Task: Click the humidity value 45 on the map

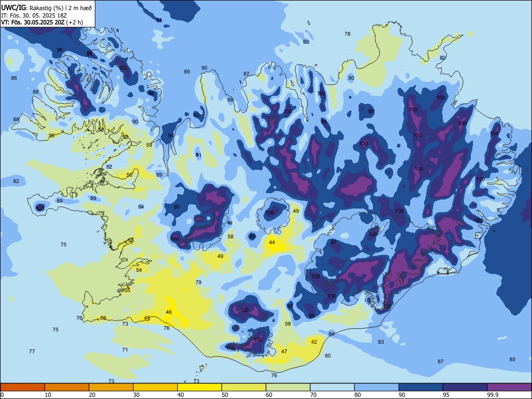Action: pyautogui.click(x=147, y=318)
